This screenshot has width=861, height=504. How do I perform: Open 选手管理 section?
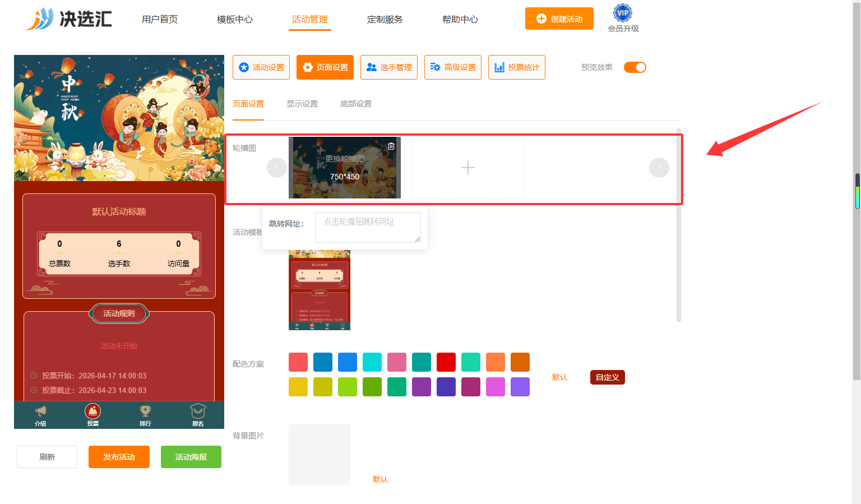(x=389, y=67)
